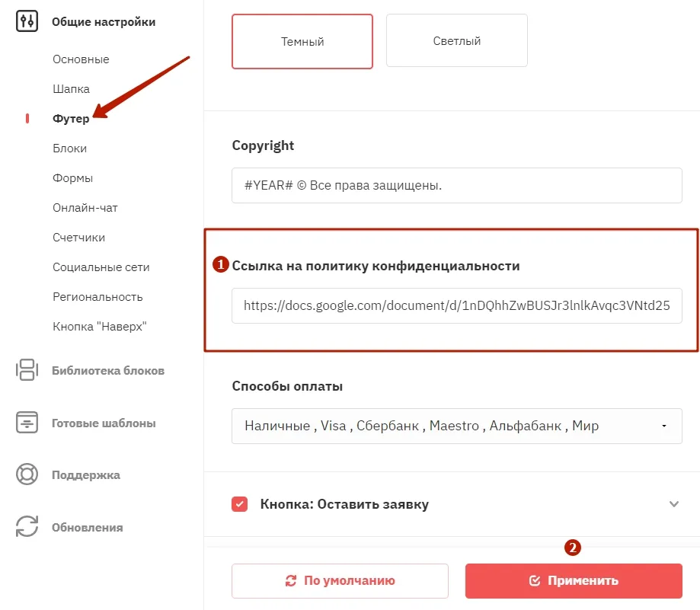Viewport: 700px width, 610px height.
Task: Select the Светлый theme option
Action: [457, 40]
